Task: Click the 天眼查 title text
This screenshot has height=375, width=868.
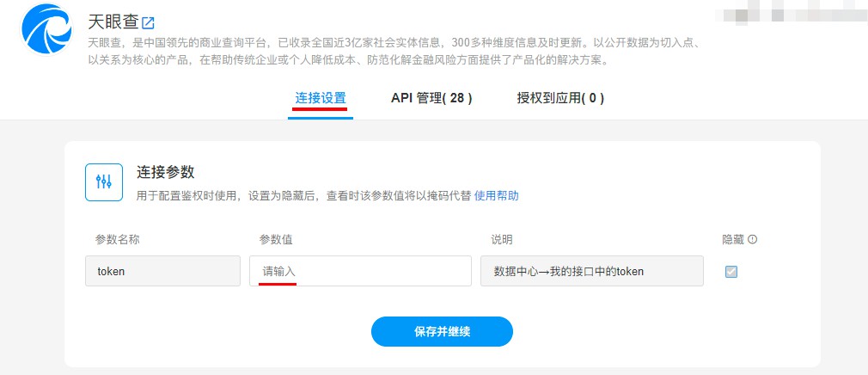Action: pos(112,22)
